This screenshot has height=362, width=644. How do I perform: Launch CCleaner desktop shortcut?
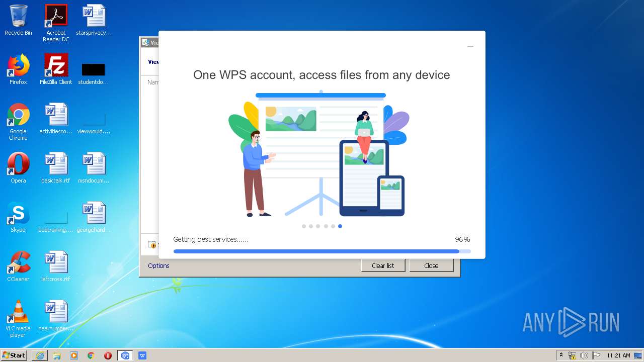pos(18,266)
